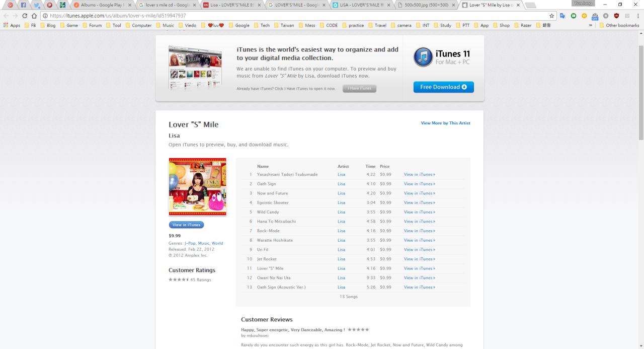Open the Computer bookmarks folder
Viewport: 644px width, 349px height.
click(138, 25)
